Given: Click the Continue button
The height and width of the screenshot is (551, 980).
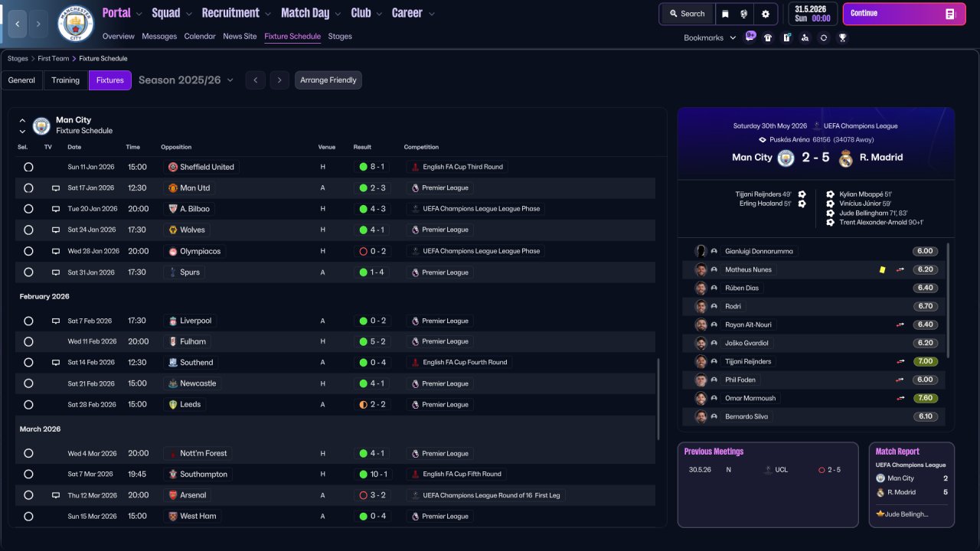Looking at the screenshot, I should coord(904,14).
